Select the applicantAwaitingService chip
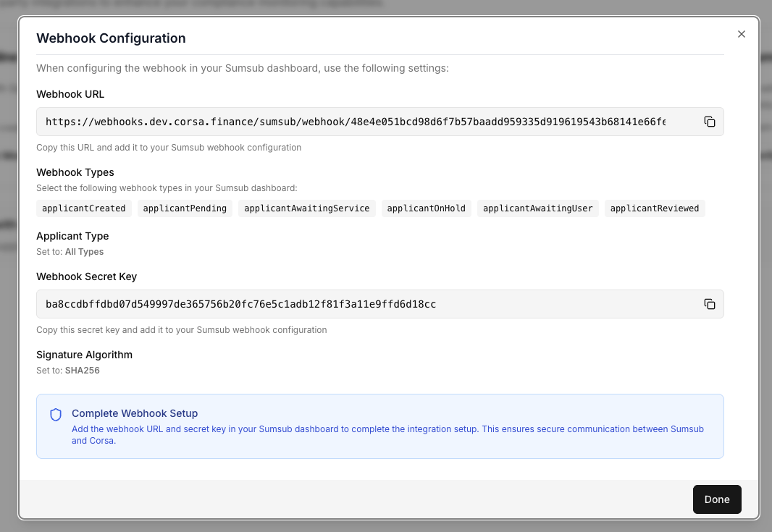The height and width of the screenshot is (532, 772). point(307,208)
